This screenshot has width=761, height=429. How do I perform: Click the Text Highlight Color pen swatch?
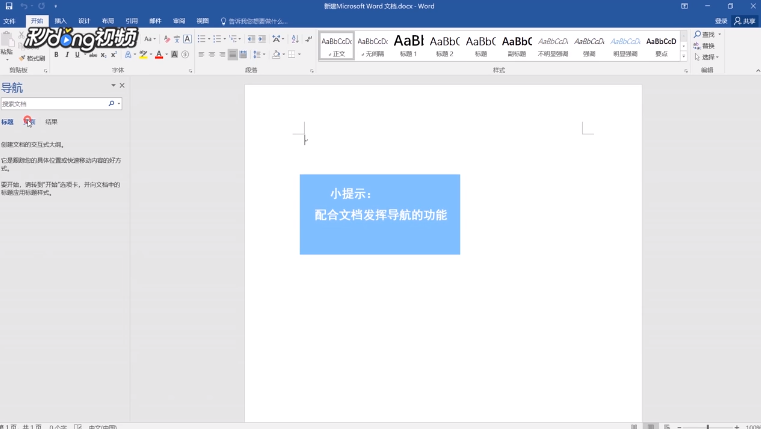tap(143, 55)
